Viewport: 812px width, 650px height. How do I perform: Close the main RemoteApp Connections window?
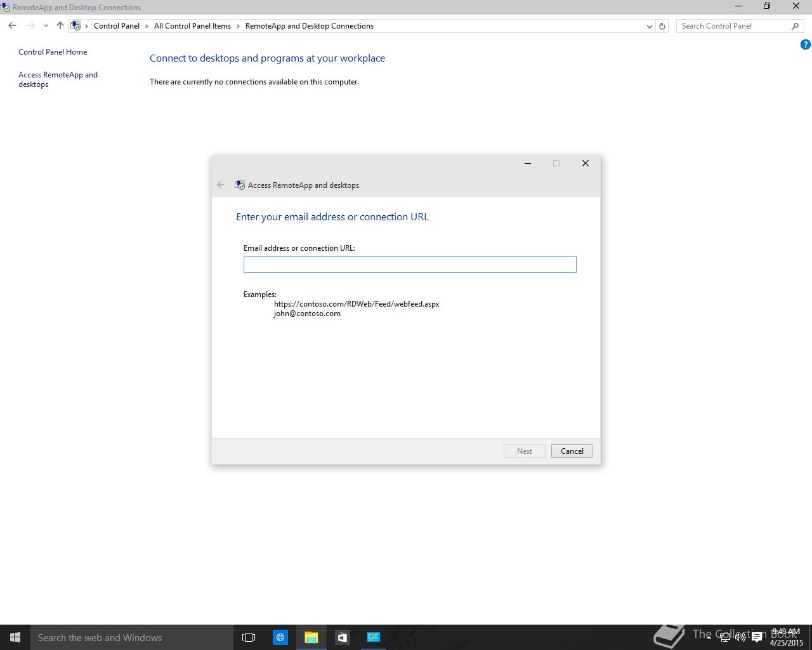796,6
